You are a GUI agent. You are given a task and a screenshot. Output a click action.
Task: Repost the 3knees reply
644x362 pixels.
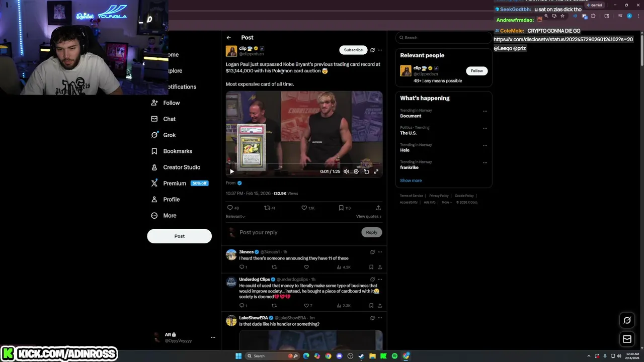pos(274,267)
